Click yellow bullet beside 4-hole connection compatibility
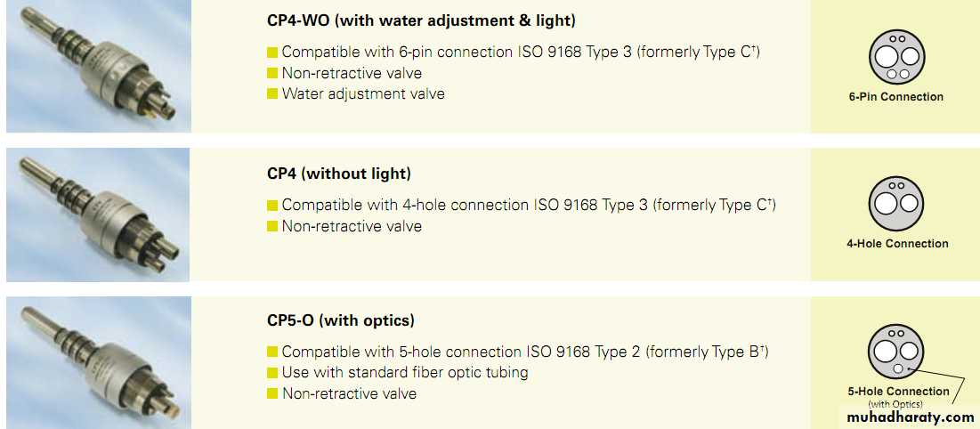This screenshot has width=980, height=429. point(272,206)
